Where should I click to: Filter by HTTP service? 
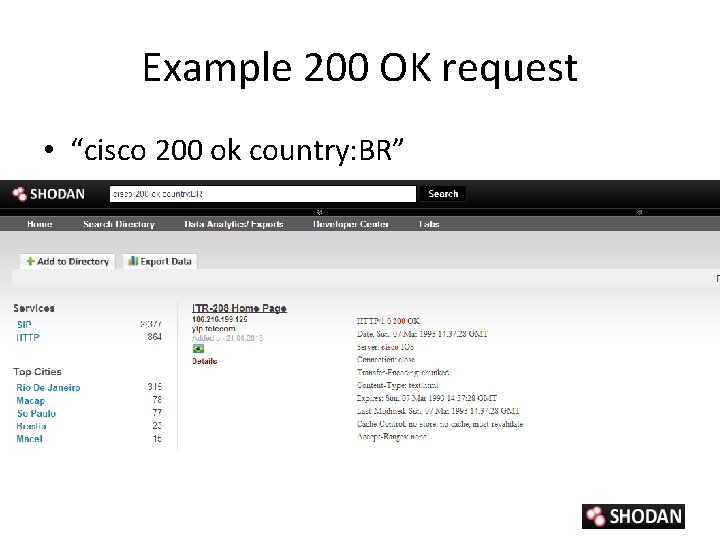coord(28,338)
